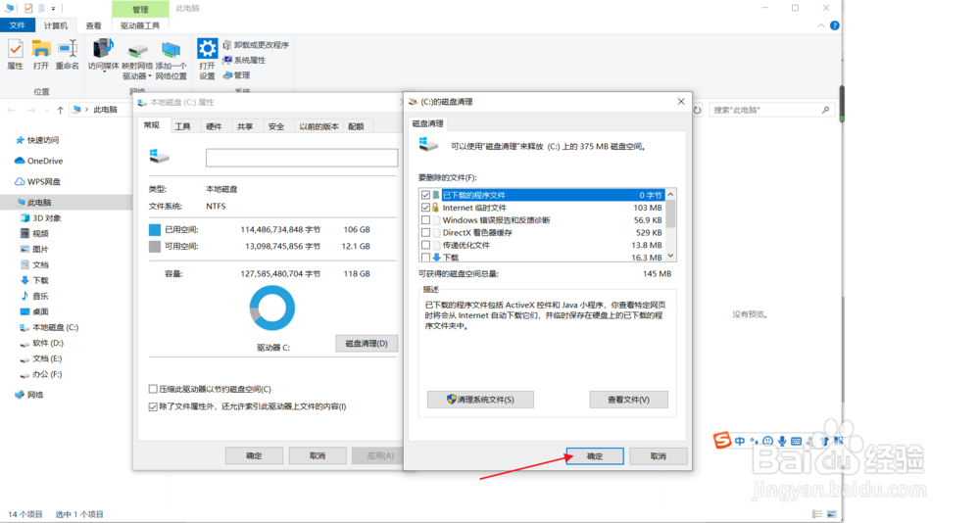
Task: Click 清理系统文件(S) button
Action: tap(480, 400)
